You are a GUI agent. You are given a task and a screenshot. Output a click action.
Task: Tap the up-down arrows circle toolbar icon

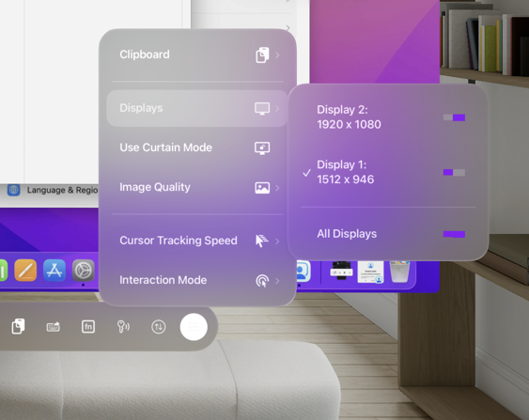(x=158, y=327)
